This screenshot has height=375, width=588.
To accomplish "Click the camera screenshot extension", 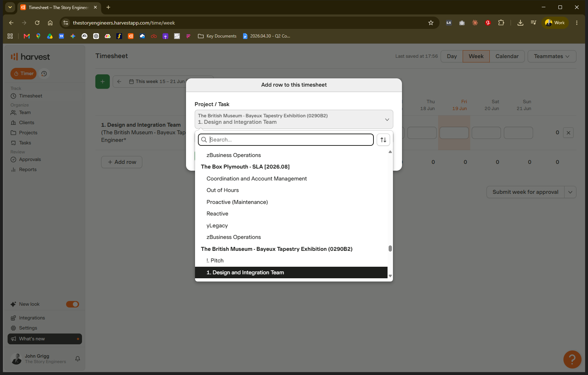I will point(462,23).
